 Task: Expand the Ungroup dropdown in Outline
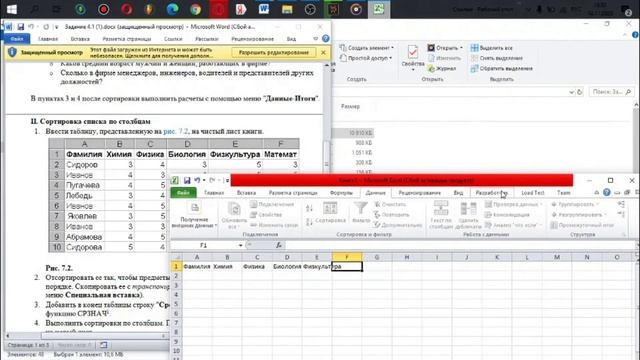click(x=605, y=215)
